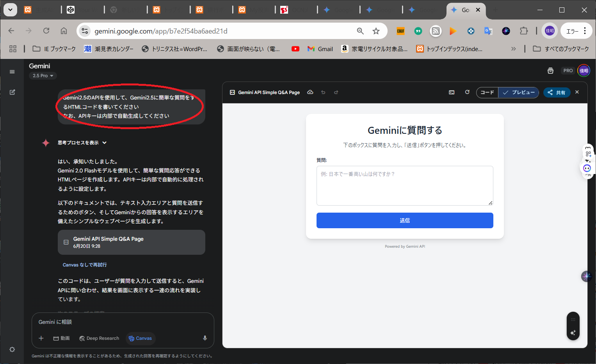596x364 pixels.
Task: Click the EXIF extension icon
Action: tap(400, 31)
